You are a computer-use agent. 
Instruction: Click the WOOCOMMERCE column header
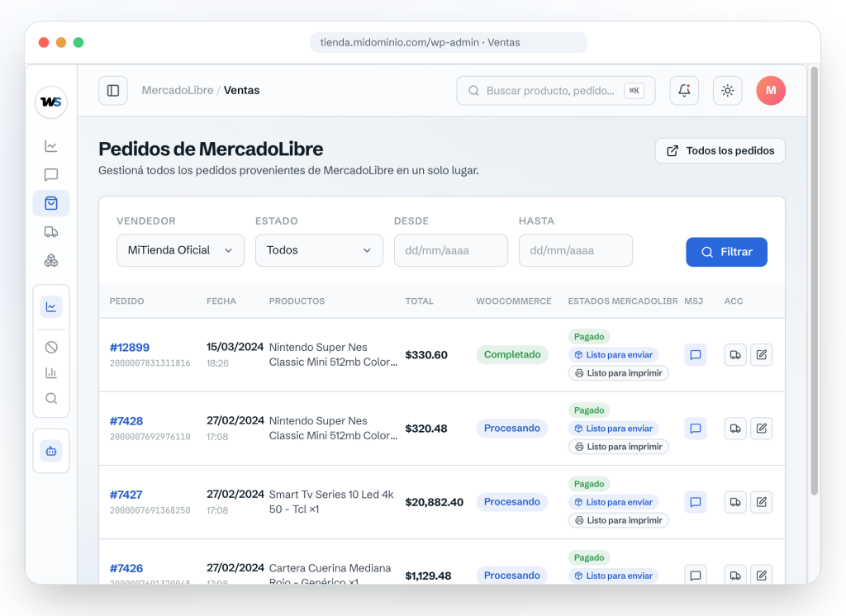pos(514,301)
